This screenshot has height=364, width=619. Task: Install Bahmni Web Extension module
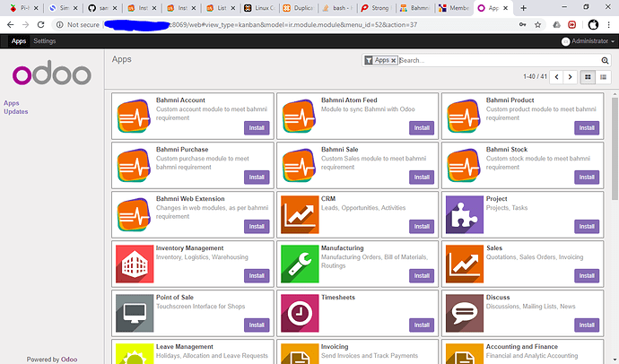257,226
